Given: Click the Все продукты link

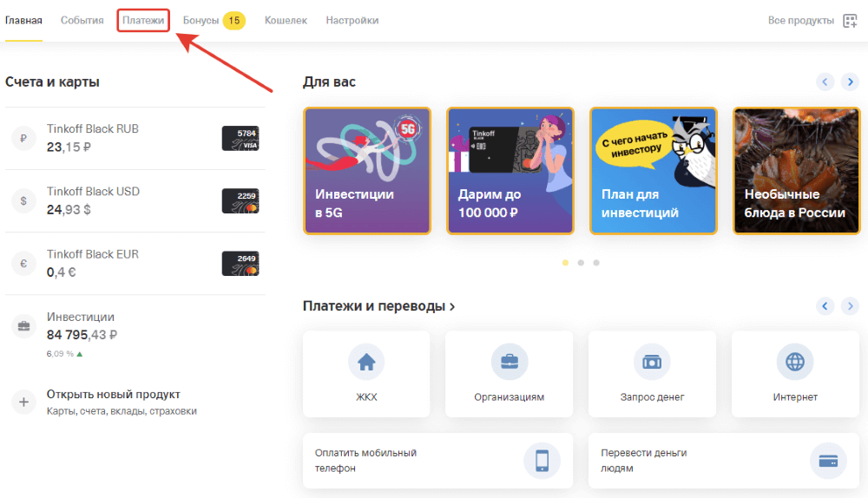Looking at the screenshot, I should pos(800,21).
